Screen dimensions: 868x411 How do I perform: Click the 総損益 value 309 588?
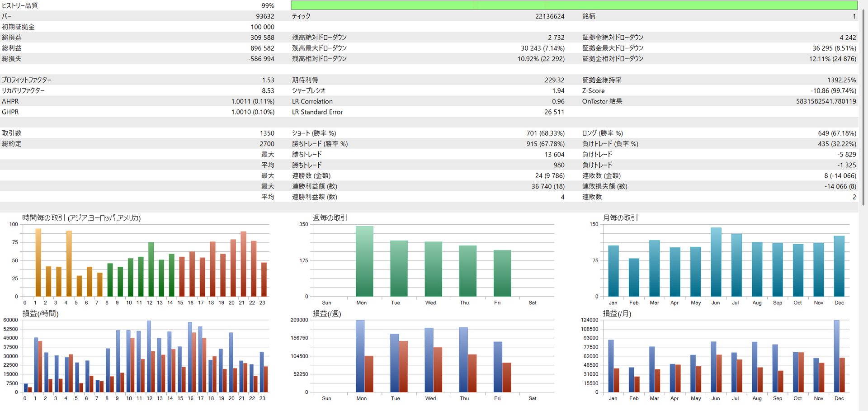[x=262, y=38]
